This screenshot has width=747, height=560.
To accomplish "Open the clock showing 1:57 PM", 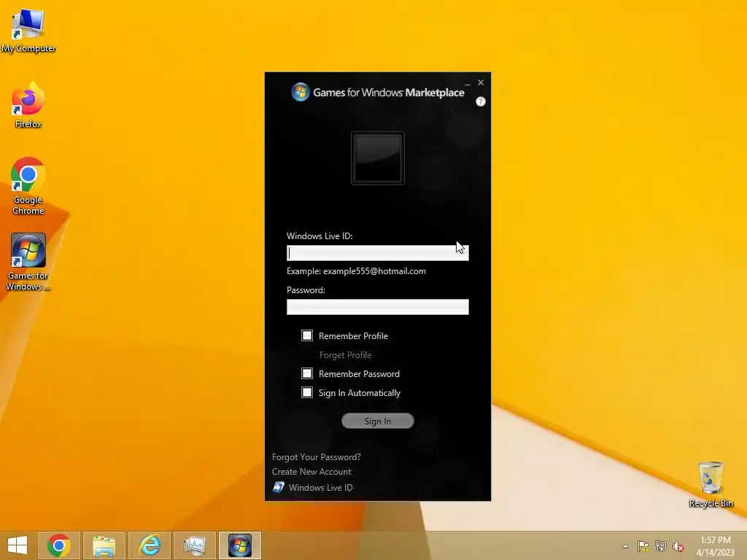I will tap(715, 545).
